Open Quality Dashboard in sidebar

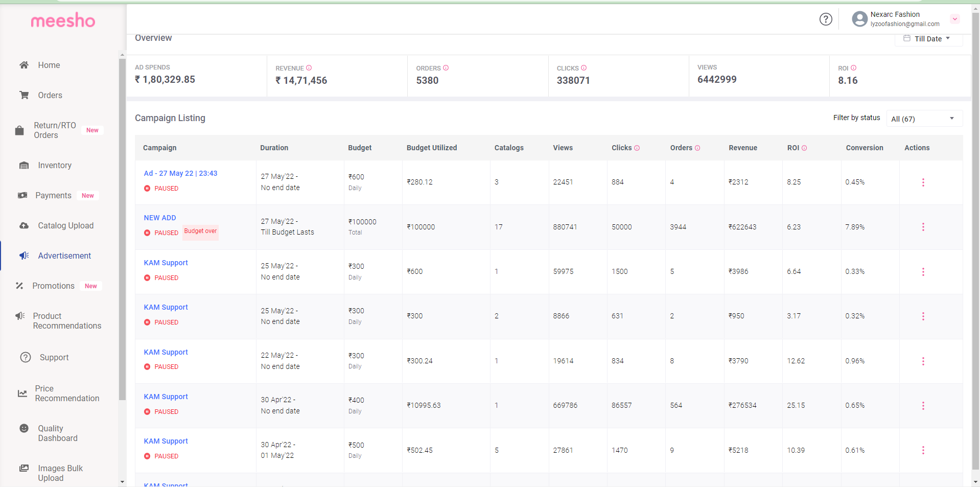[57, 433]
